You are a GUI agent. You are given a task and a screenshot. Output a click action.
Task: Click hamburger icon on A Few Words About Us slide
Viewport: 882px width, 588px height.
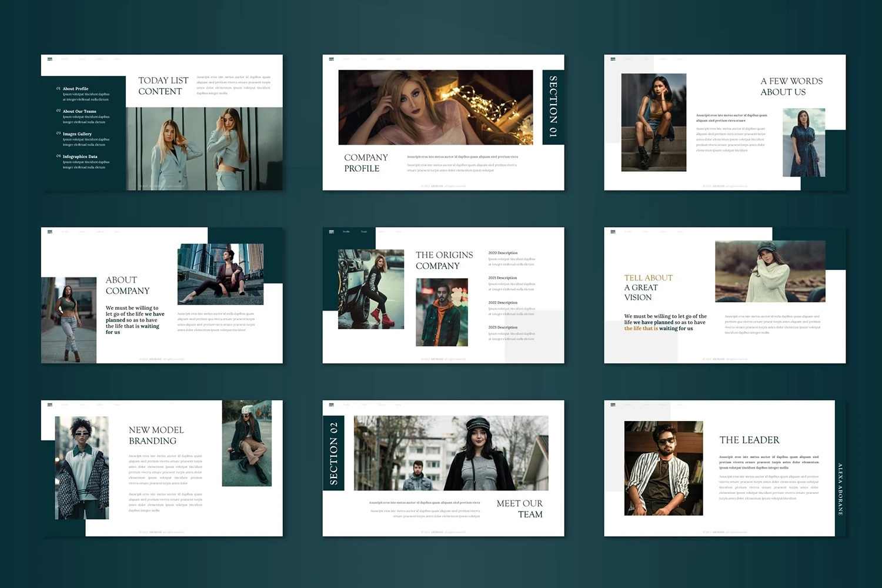click(x=613, y=59)
